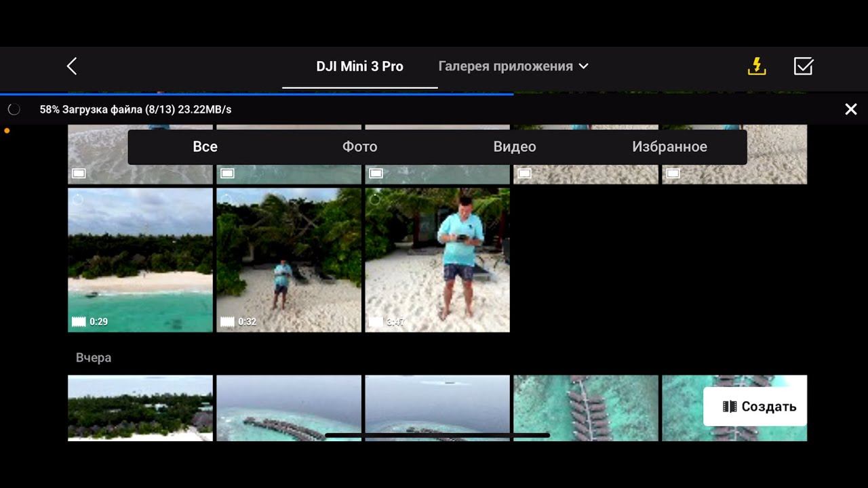Cancel the file download with the X
Screen dimensions: 868x488
click(851, 109)
